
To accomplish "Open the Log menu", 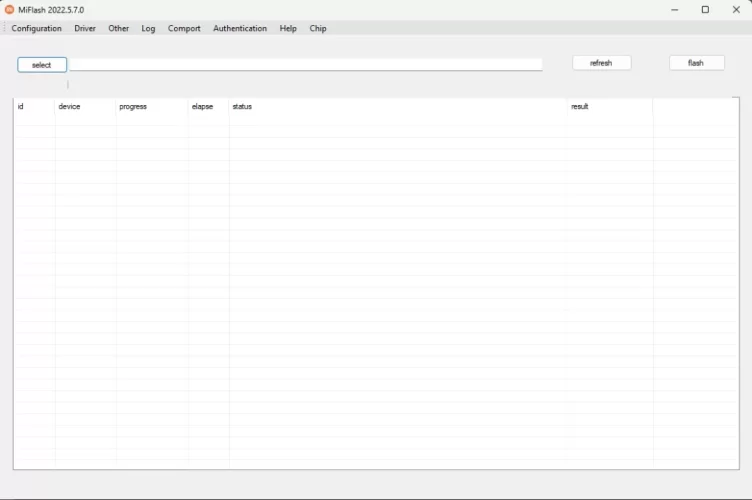I will [148, 29].
